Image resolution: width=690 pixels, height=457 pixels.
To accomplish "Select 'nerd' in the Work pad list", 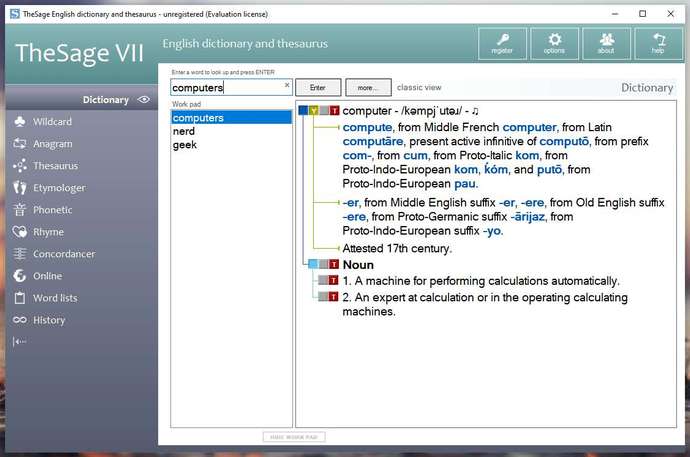I will (x=184, y=131).
